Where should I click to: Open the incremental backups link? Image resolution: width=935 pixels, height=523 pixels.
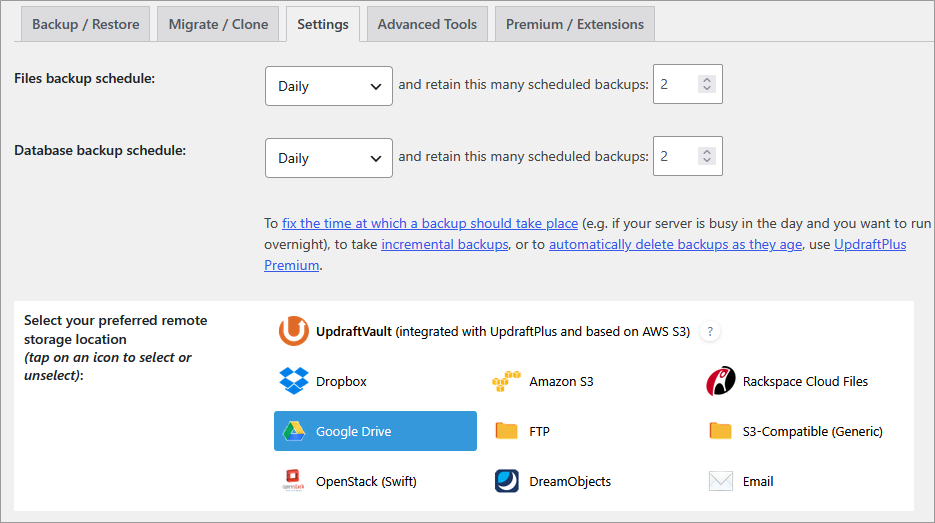point(445,245)
